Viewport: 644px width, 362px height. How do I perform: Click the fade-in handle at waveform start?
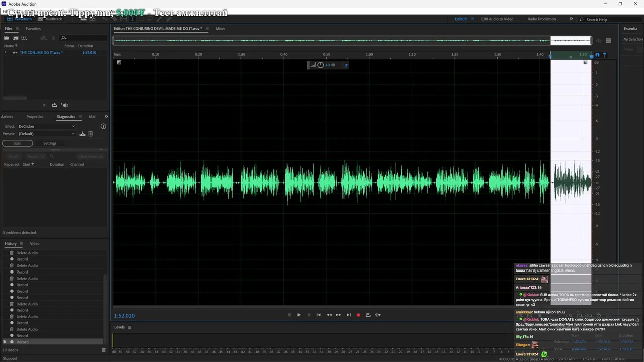[119, 62]
